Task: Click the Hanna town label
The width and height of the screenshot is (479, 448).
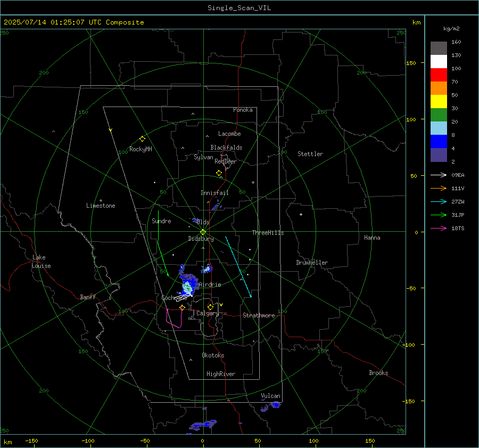Action: point(372,238)
